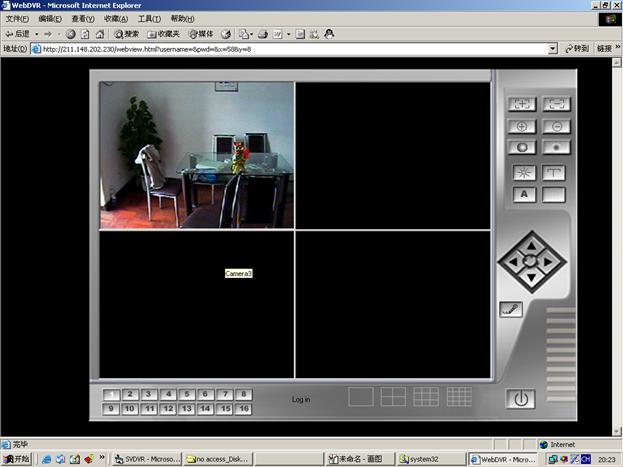Click the 开始 Start button on taskbar
Viewport: 623px width, 467px height.
click(x=18, y=459)
